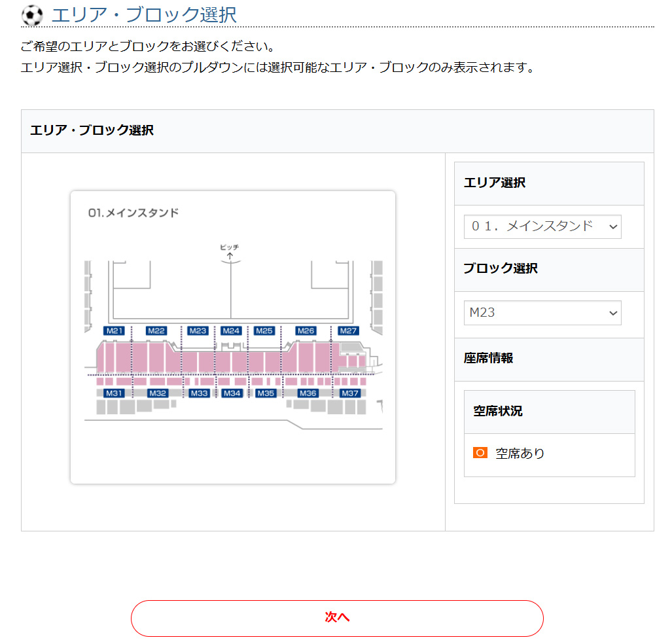Pick the M24 block marker on map
This screenshot has height=644, width=672.
[x=231, y=331]
